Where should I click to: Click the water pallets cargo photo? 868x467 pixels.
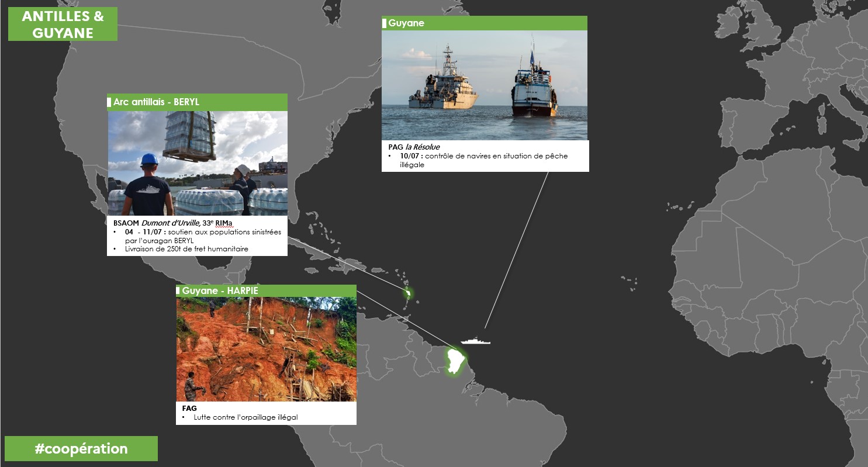198,163
